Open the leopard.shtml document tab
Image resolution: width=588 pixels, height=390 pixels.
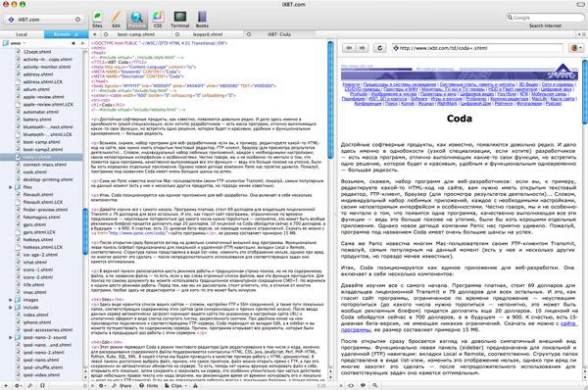tap(208, 34)
